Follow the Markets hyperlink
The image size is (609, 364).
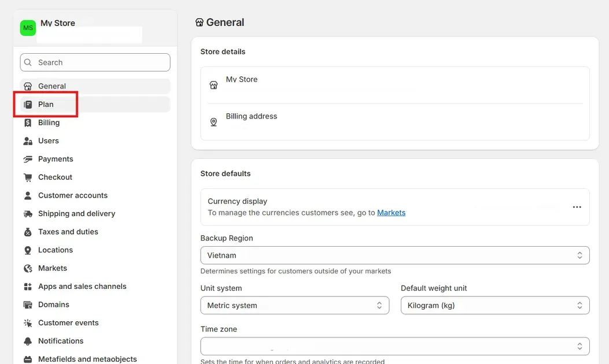point(391,213)
